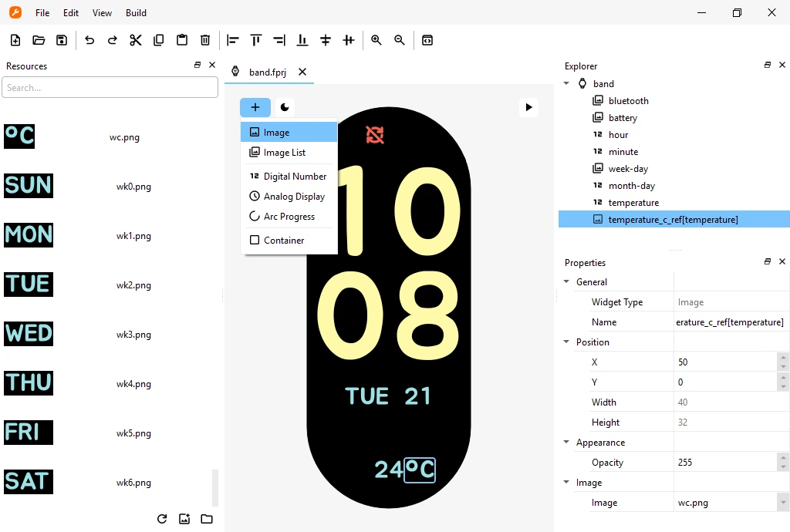Toggle night mode with the moon icon
Image resolution: width=790 pixels, height=532 pixels.
click(285, 107)
